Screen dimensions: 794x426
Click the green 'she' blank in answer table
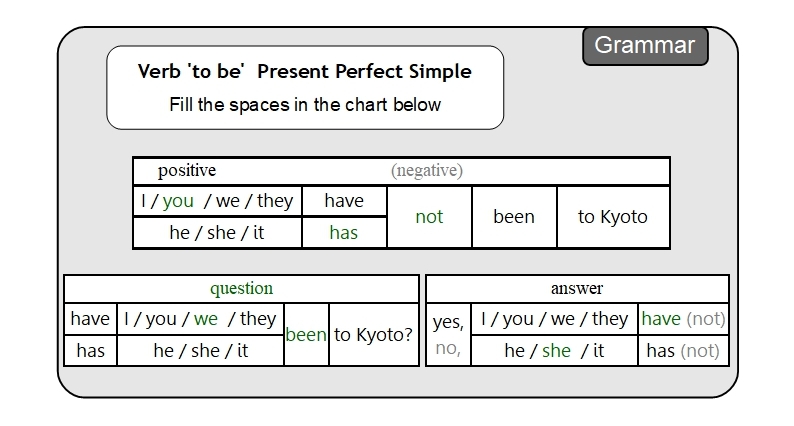556,351
